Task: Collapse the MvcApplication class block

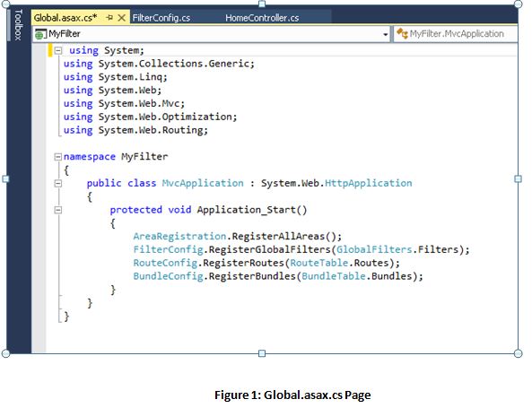Action: coord(58,184)
